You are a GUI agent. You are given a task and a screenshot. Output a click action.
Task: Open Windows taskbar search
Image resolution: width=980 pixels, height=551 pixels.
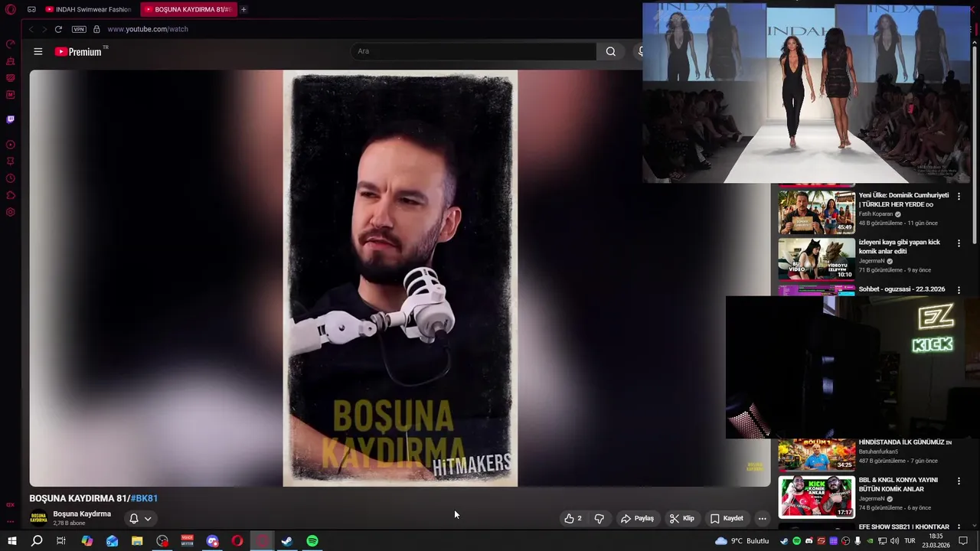tap(37, 541)
